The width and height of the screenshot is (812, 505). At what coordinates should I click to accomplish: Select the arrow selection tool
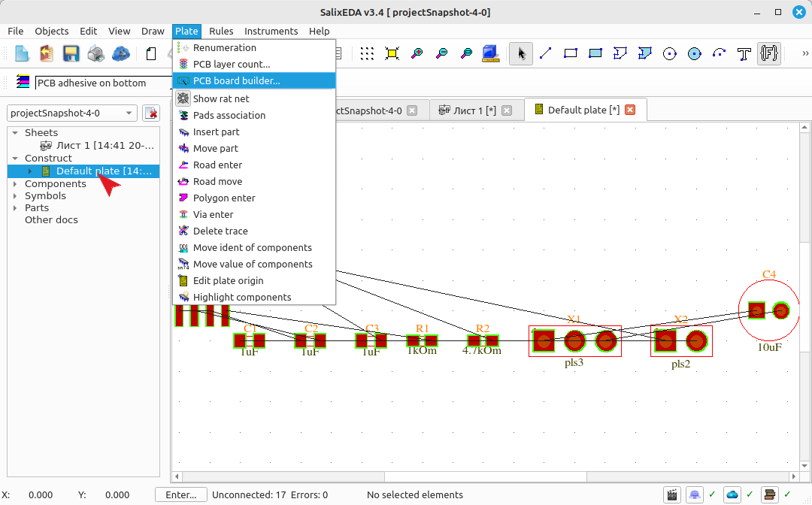(x=521, y=53)
